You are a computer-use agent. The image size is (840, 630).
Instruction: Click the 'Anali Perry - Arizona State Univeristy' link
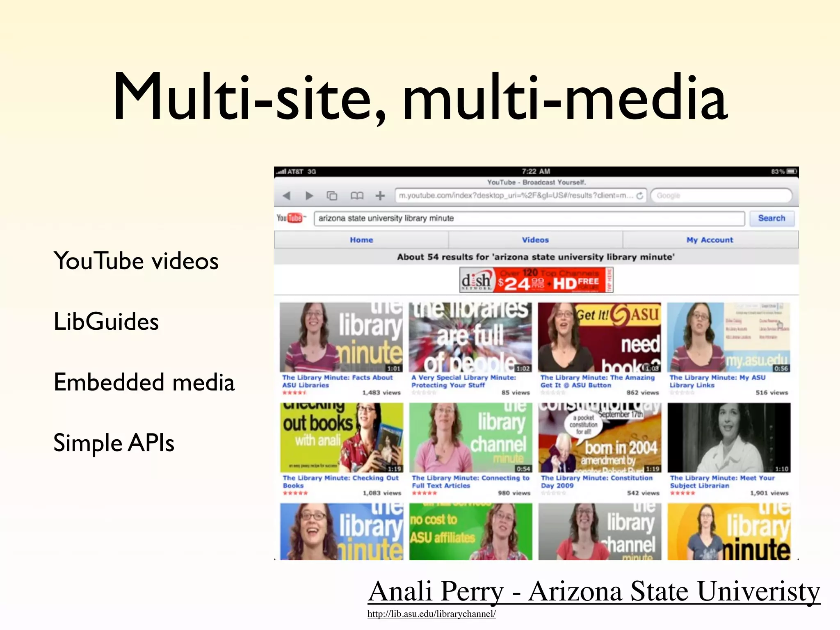click(x=594, y=591)
